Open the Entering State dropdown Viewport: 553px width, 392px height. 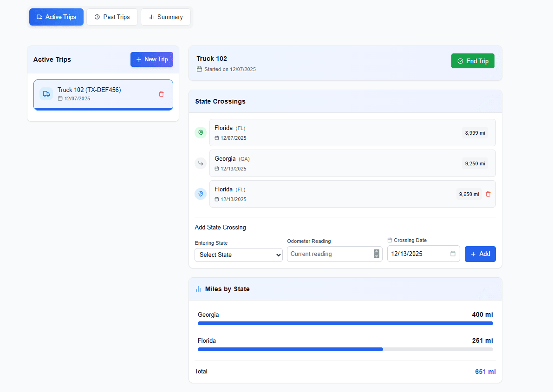238,255
